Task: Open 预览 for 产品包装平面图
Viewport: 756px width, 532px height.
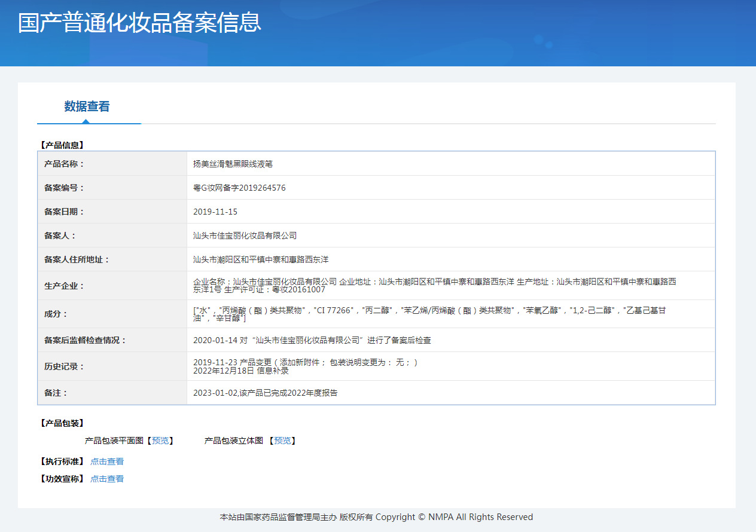Action: 160,441
